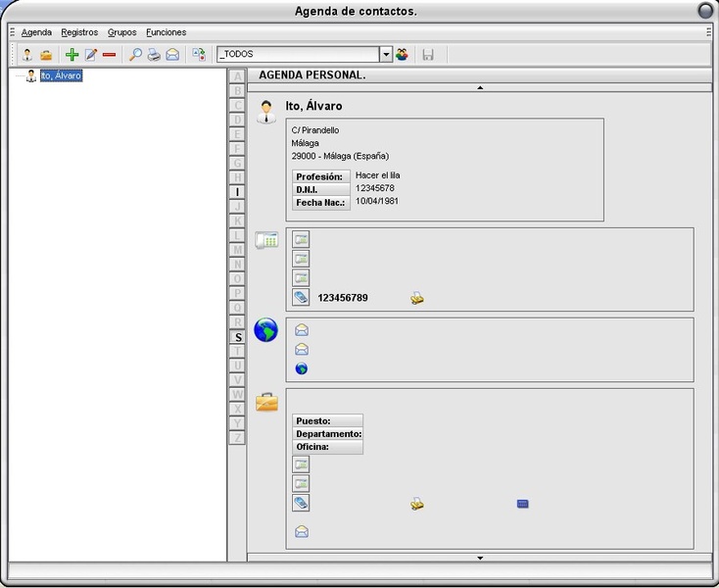Screen dimensions: 719x588
Task: Select Ito, Álvaro in the contact tree
Action: (61, 75)
